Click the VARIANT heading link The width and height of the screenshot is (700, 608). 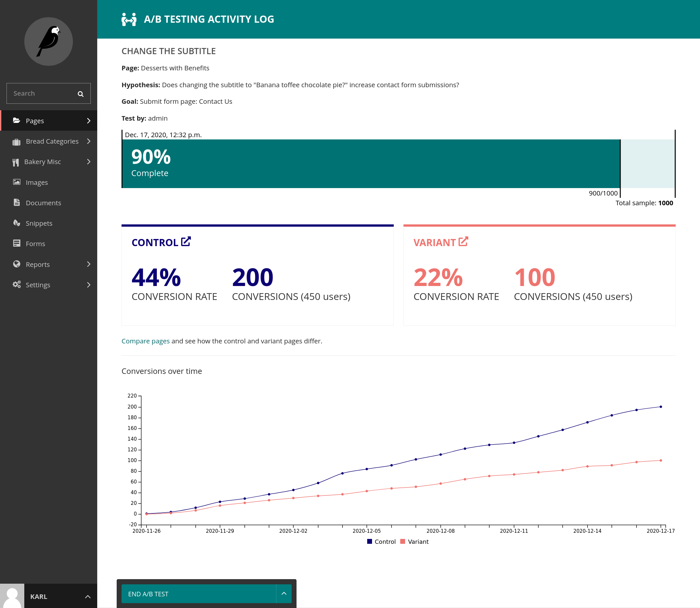pyautogui.click(x=435, y=243)
